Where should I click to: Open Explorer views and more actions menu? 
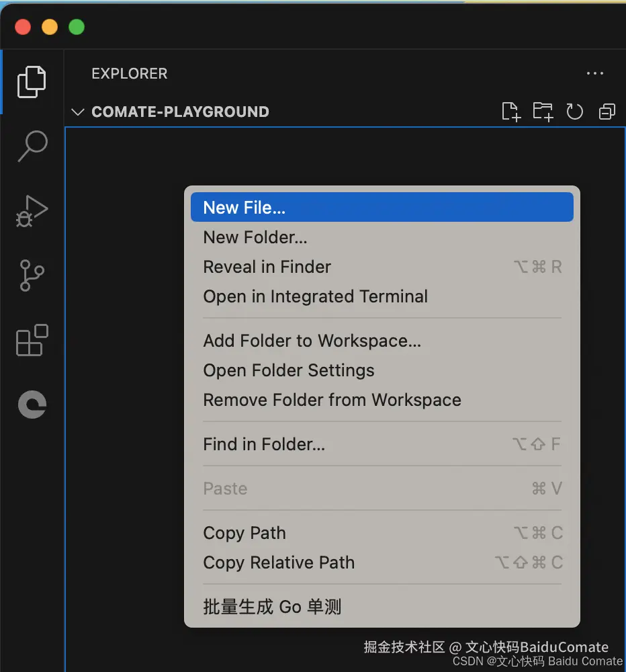point(595,73)
